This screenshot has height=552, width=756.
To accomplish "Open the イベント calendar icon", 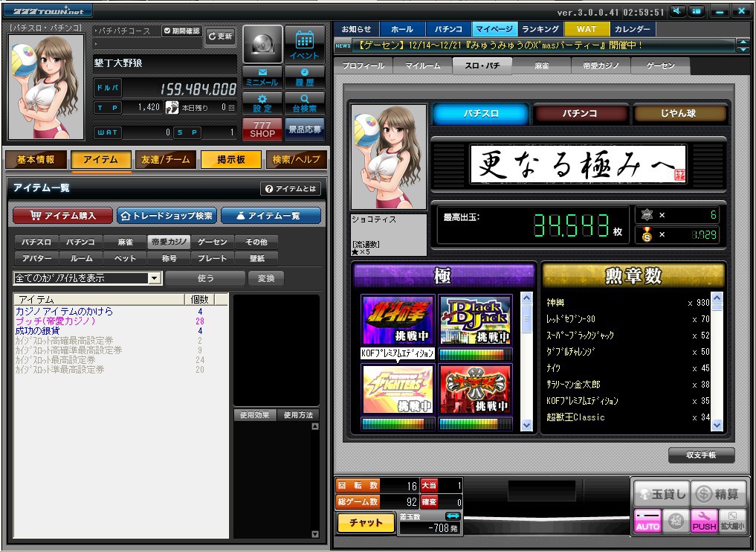I will click(x=305, y=45).
